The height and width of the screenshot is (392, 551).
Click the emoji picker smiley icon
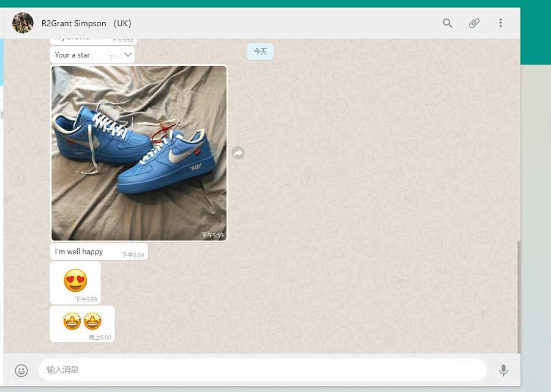coord(21,370)
